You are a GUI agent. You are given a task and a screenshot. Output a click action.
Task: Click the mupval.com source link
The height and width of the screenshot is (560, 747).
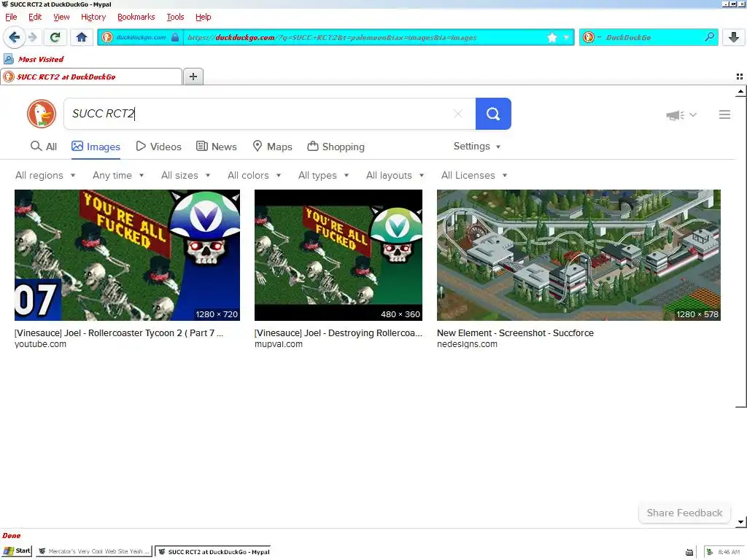pyautogui.click(x=278, y=344)
